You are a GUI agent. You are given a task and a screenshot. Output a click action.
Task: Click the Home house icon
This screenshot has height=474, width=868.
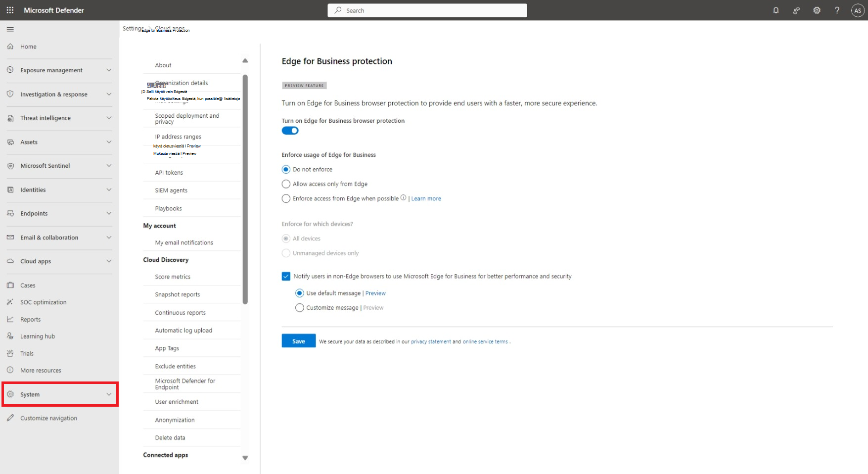point(10,47)
